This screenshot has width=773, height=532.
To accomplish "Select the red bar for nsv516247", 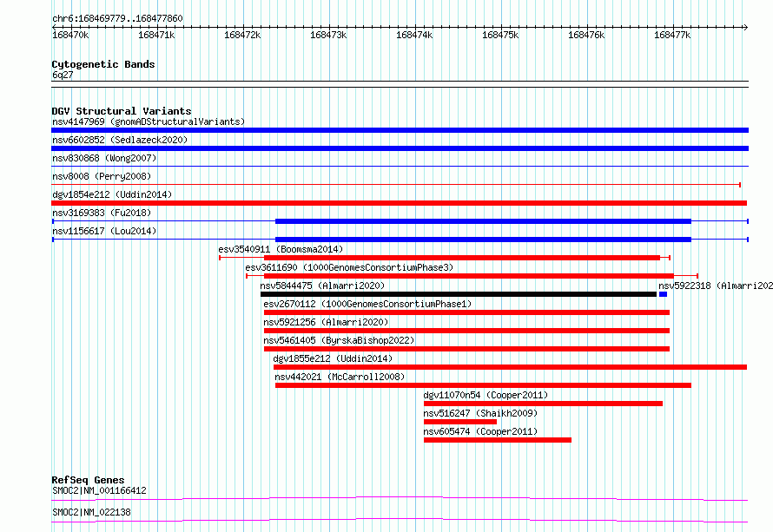I will 460,422.
